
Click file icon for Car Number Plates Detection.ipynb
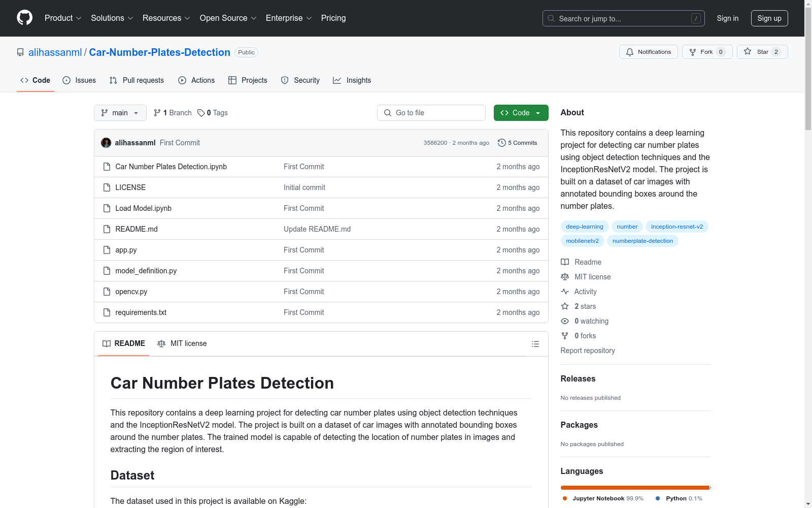pyautogui.click(x=107, y=167)
